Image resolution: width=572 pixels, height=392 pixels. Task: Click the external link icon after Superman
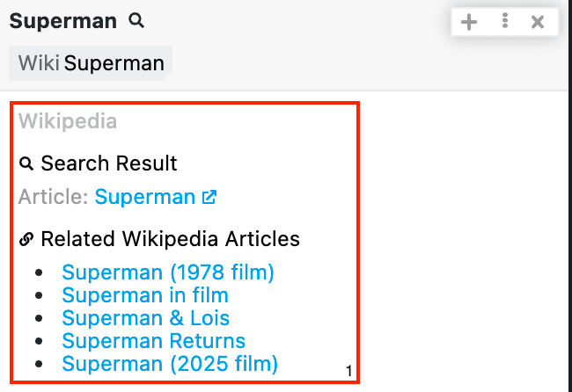coord(209,197)
